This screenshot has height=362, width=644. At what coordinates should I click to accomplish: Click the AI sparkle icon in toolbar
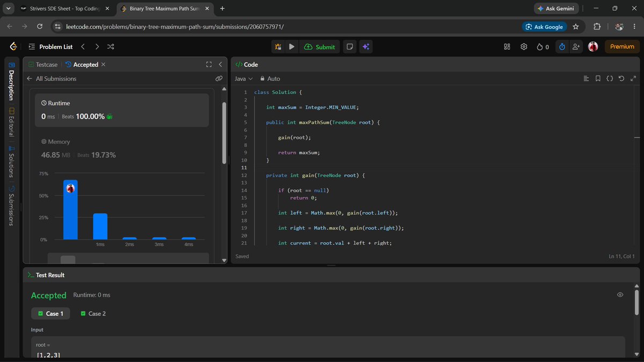pos(365,47)
